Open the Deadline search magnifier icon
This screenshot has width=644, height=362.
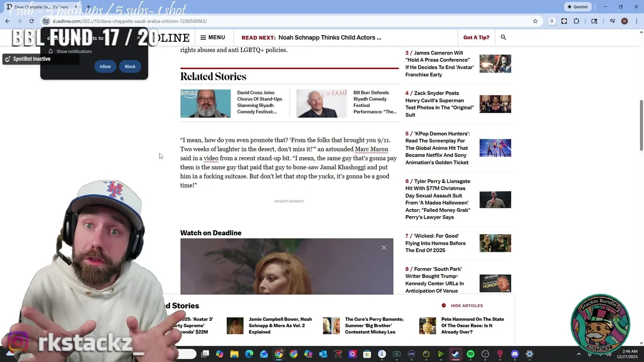(503, 37)
